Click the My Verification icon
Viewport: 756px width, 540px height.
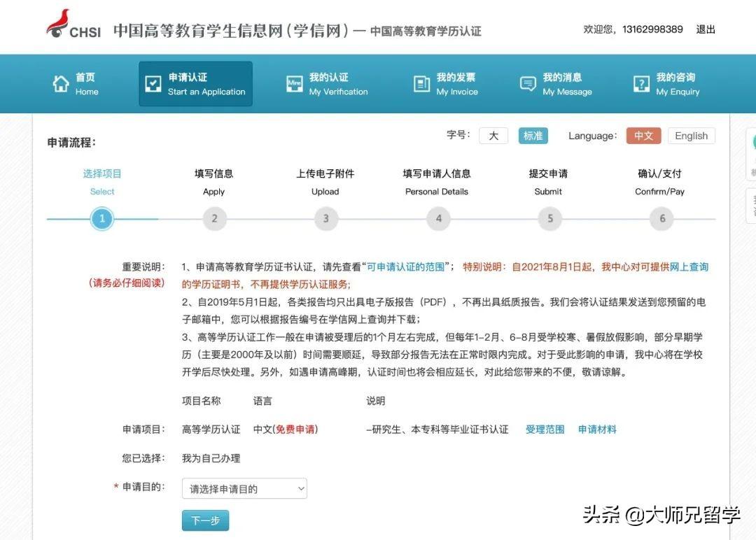(x=295, y=84)
